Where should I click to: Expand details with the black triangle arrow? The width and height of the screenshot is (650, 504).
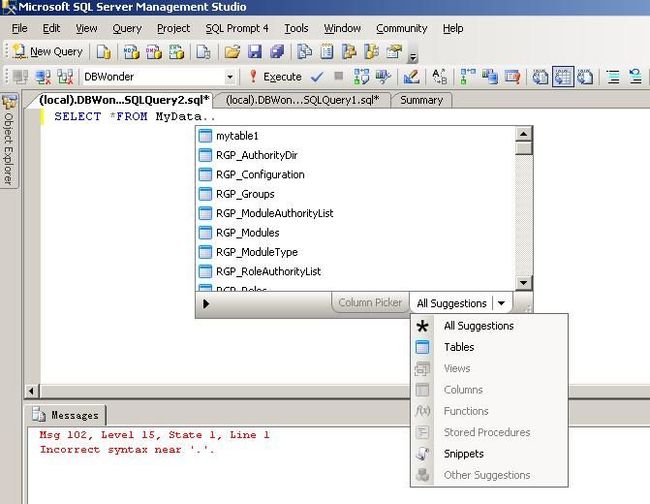[x=206, y=304]
